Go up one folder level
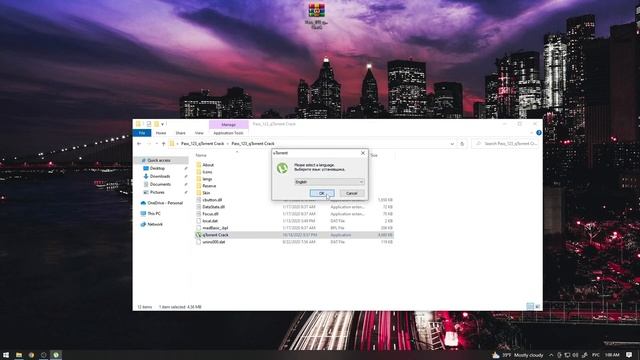Viewport: 640px width, 360px height. pyautogui.click(x=163, y=144)
